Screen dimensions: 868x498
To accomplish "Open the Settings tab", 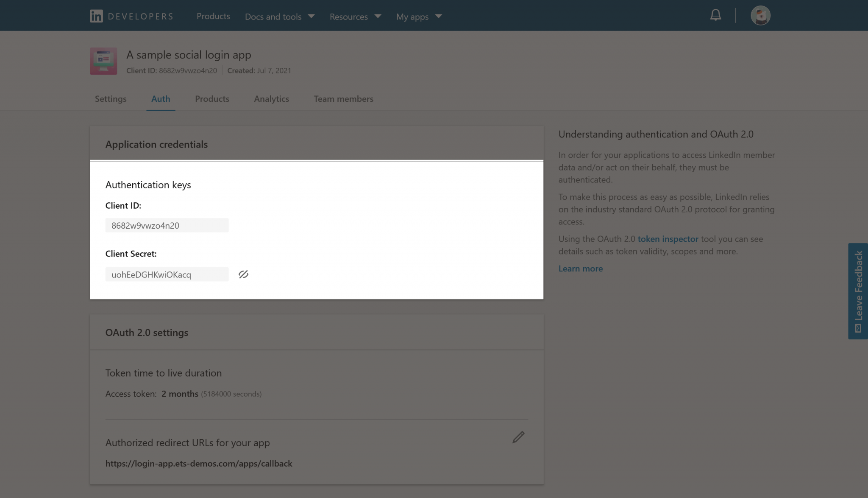I will click(110, 99).
